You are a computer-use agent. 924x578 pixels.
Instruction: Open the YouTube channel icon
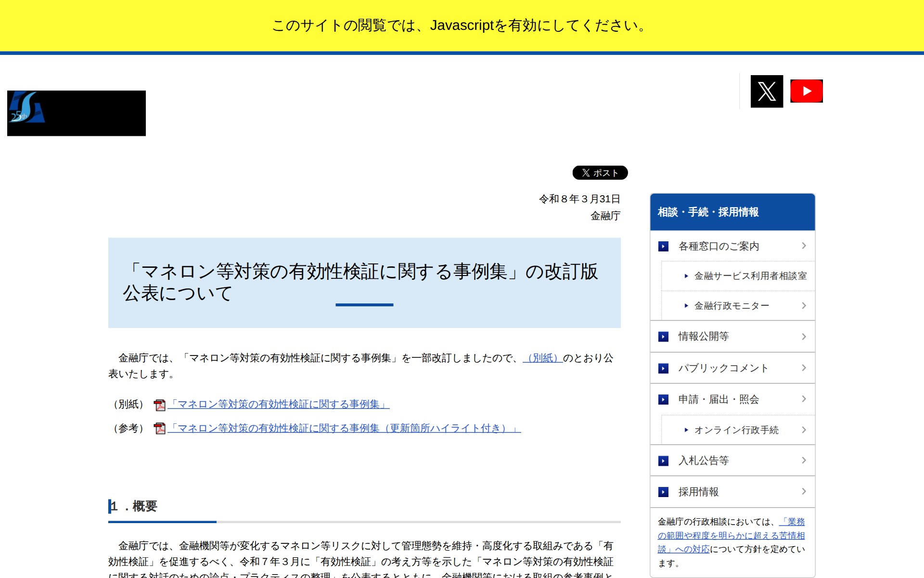click(x=806, y=91)
